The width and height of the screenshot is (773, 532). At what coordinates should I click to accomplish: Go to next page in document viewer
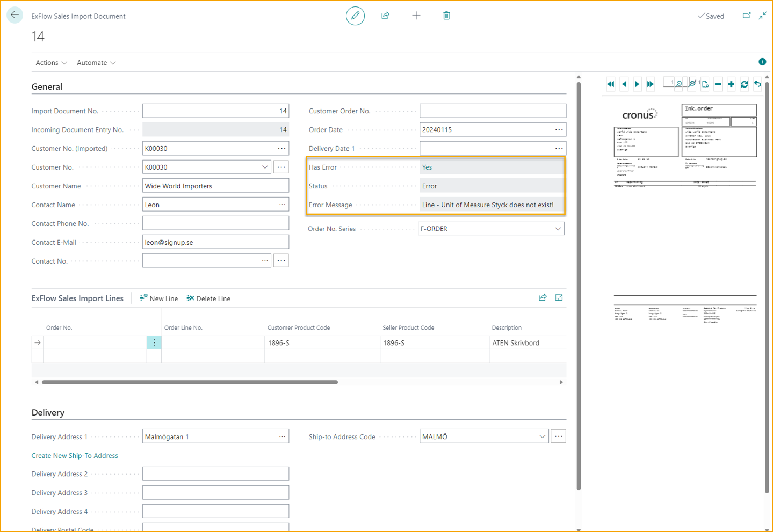(637, 84)
